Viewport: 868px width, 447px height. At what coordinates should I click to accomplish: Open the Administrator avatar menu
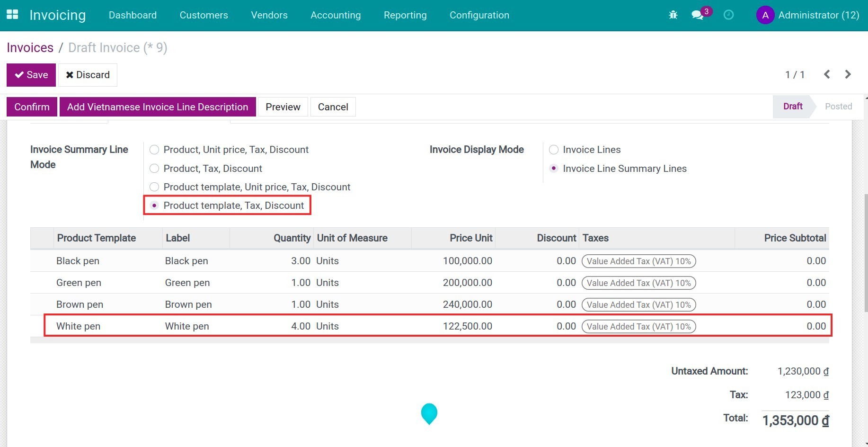pyautogui.click(x=765, y=15)
